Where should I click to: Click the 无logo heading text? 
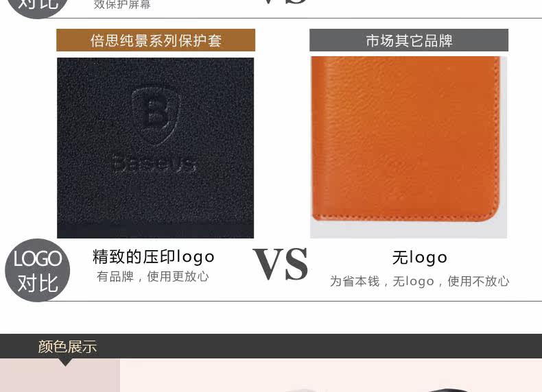tap(420, 258)
